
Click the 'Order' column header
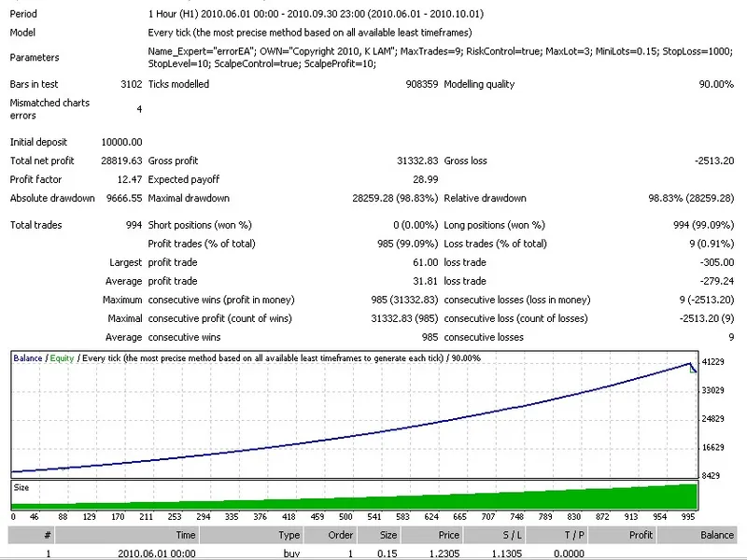tap(331, 535)
